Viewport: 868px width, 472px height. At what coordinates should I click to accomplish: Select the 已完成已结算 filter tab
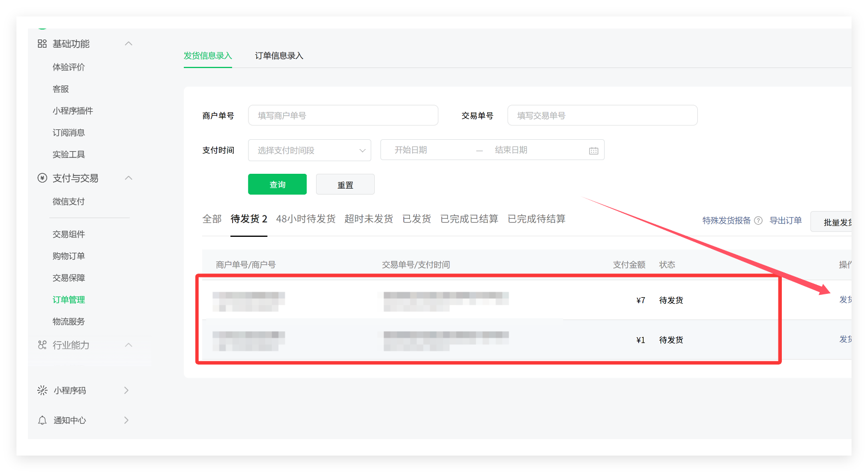469,219
